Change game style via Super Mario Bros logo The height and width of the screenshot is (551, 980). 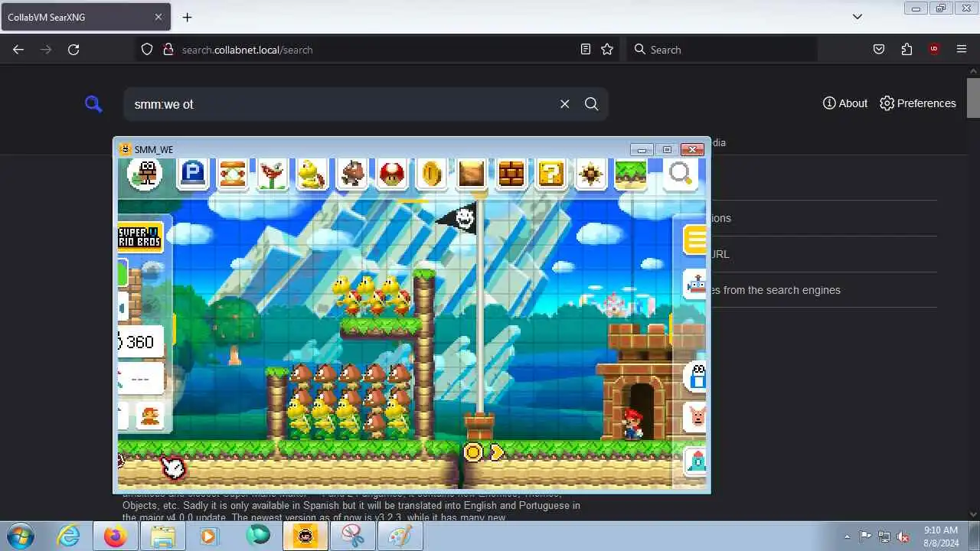point(140,236)
